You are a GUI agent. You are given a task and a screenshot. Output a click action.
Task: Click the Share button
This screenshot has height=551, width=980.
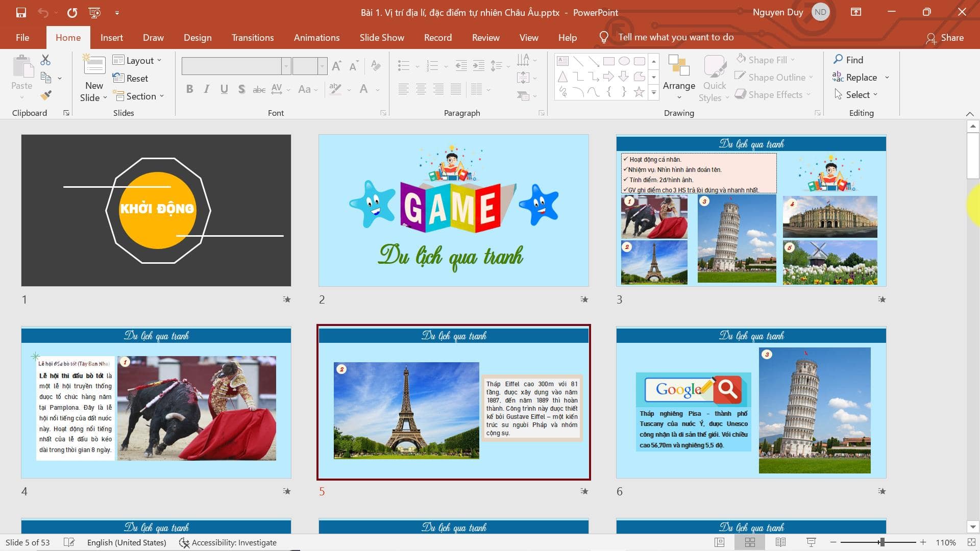[945, 37]
